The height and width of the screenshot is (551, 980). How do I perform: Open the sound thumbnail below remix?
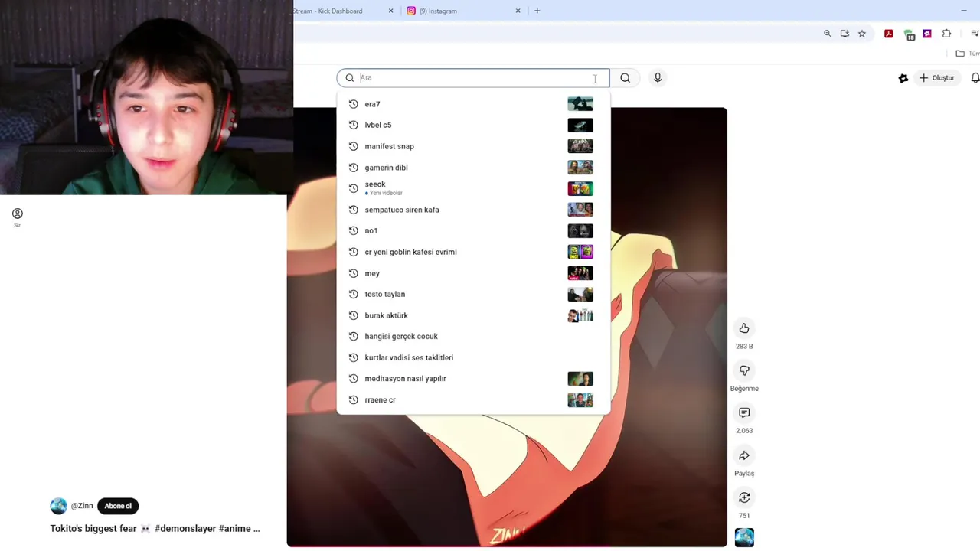point(744,538)
